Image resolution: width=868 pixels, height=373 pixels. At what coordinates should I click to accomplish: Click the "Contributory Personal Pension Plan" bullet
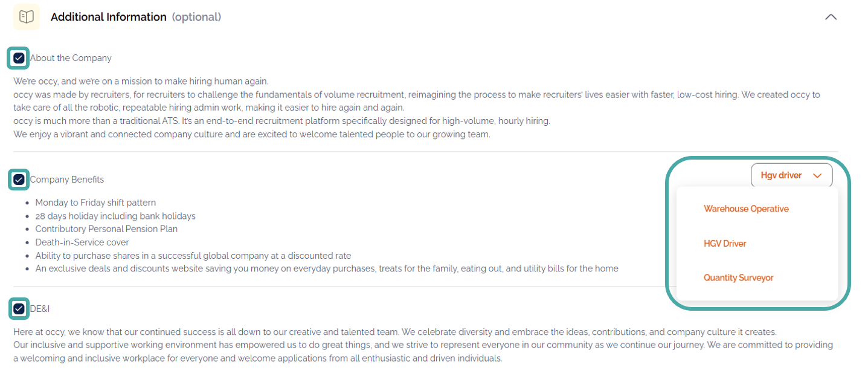pos(106,229)
